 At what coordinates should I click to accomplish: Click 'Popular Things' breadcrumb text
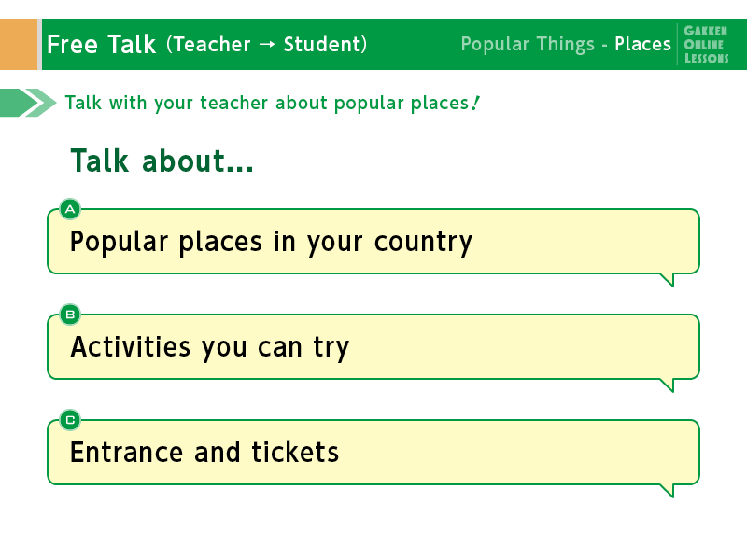pyautogui.click(x=528, y=44)
